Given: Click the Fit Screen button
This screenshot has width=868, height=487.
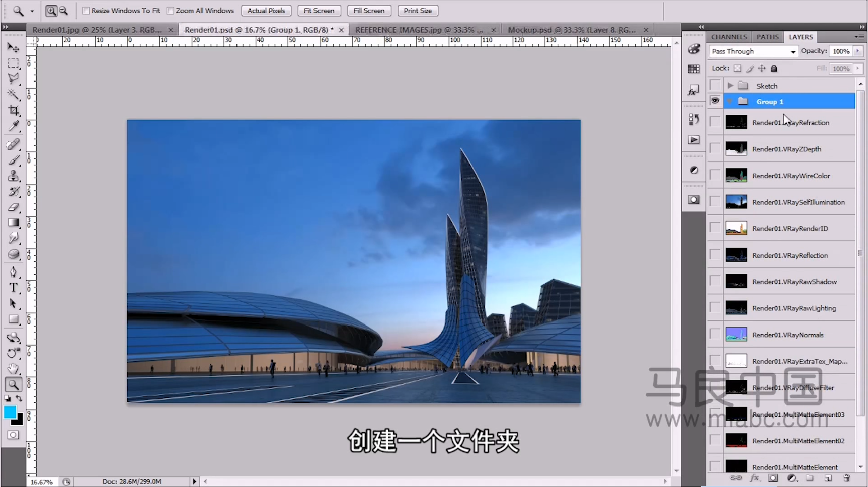Looking at the screenshot, I should (319, 11).
